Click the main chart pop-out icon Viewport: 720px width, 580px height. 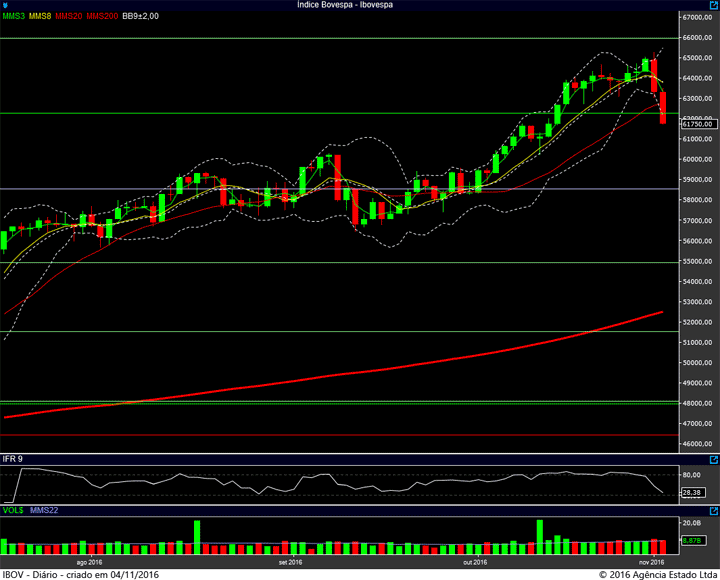[x=714, y=5]
